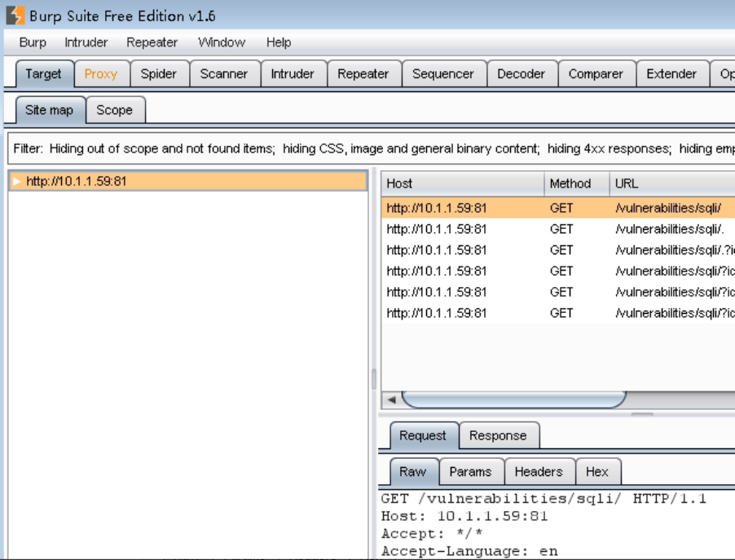Switch to the Comparer tab
Viewport: 735px width, 560px height.
pos(596,74)
